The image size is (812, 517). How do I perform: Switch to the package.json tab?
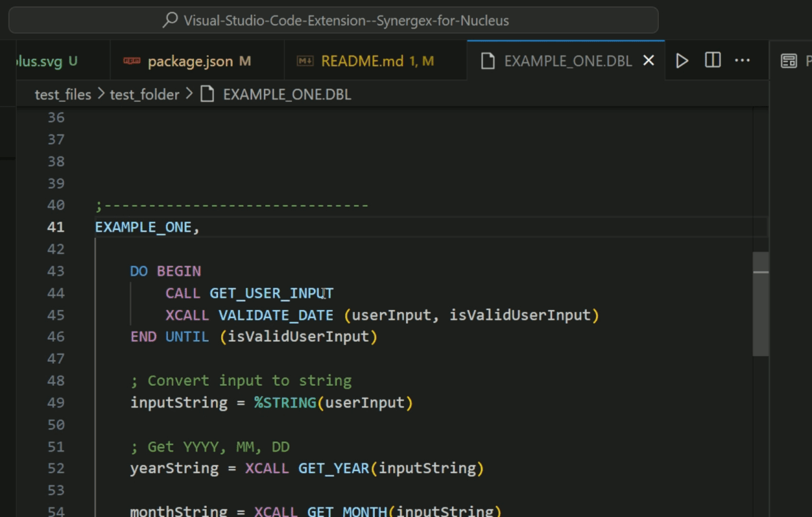tap(197, 61)
